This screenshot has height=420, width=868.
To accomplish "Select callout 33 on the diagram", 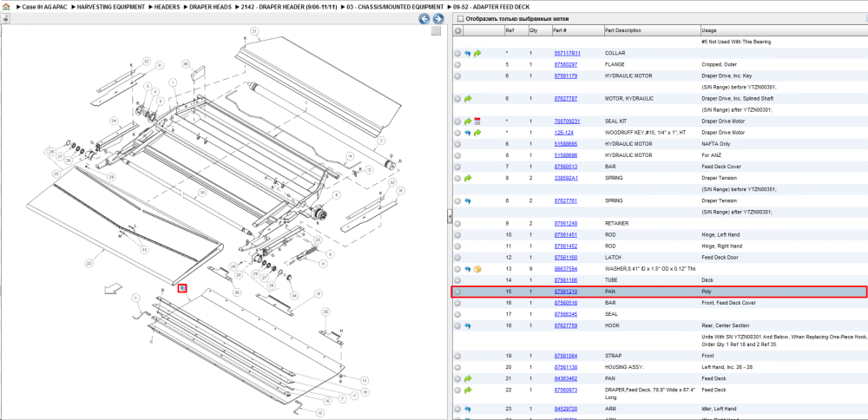I will click(144, 250).
